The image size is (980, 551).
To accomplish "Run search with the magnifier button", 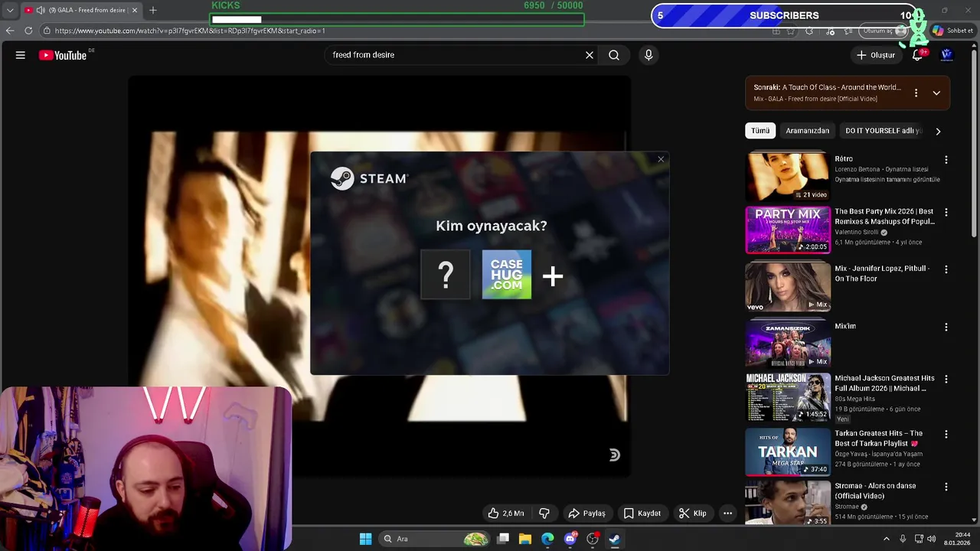I will 614,55.
